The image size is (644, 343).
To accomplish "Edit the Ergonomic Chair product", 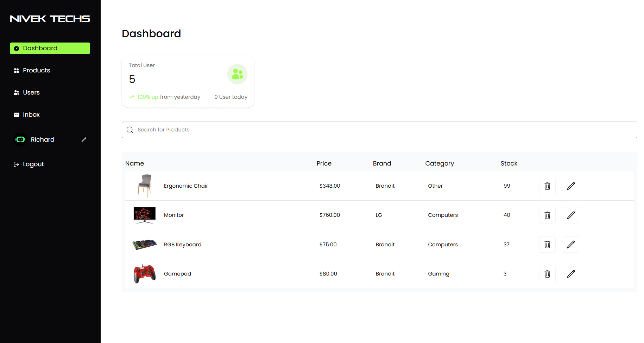I will coord(571,186).
